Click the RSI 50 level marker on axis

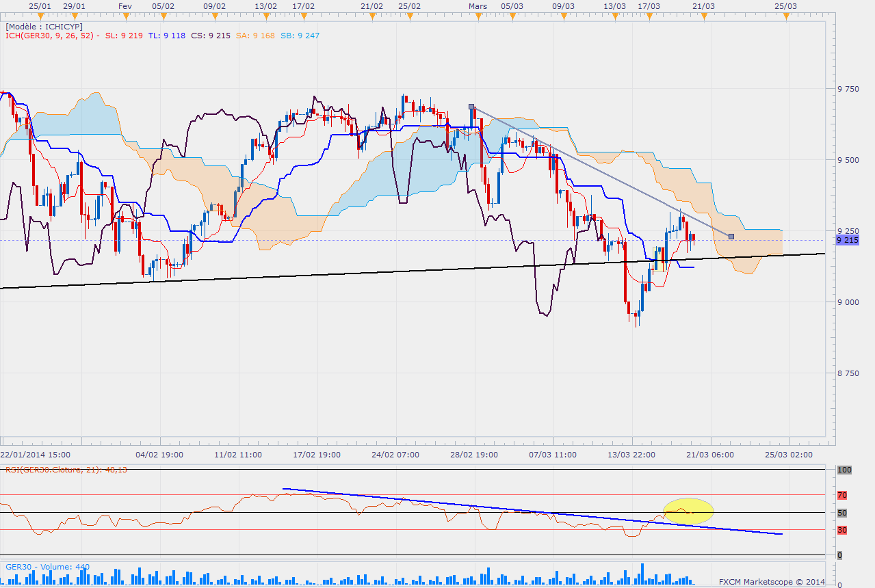pyautogui.click(x=842, y=513)
